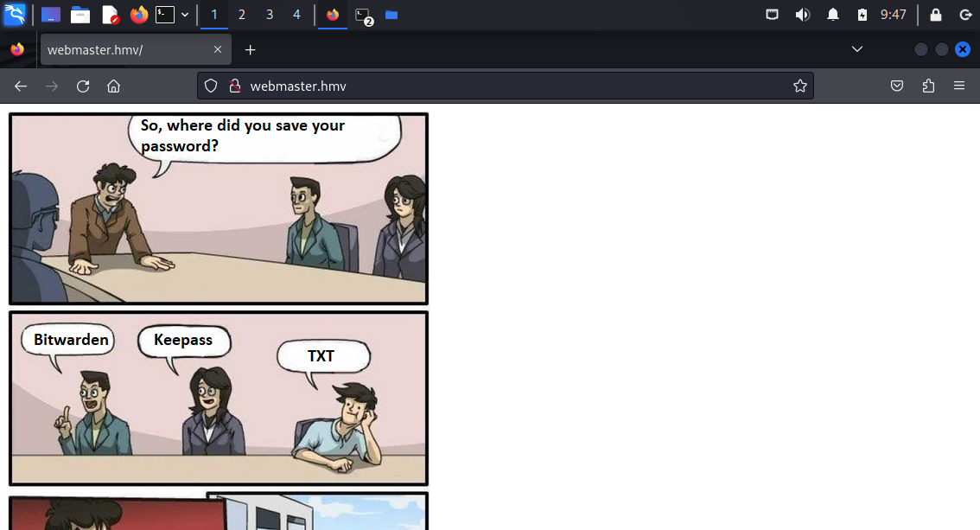Open the power manager battery icon
Image resolution: width=980 pixels, height=530 pixels.
[x=862, y=15]
